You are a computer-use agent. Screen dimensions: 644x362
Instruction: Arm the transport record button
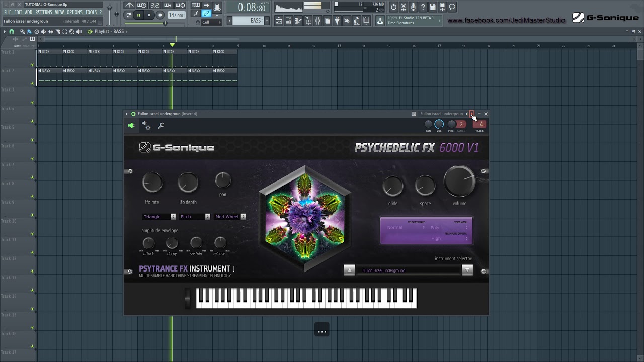160,15
